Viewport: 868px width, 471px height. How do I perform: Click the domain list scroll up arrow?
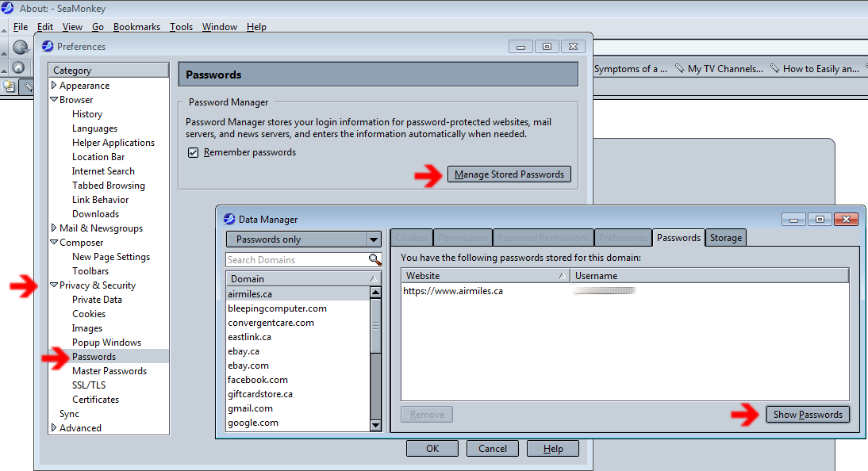[x=375, y=293]
